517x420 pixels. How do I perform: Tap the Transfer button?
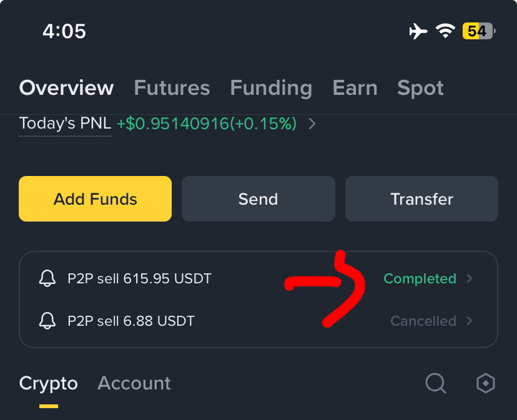tap(421, 199)
